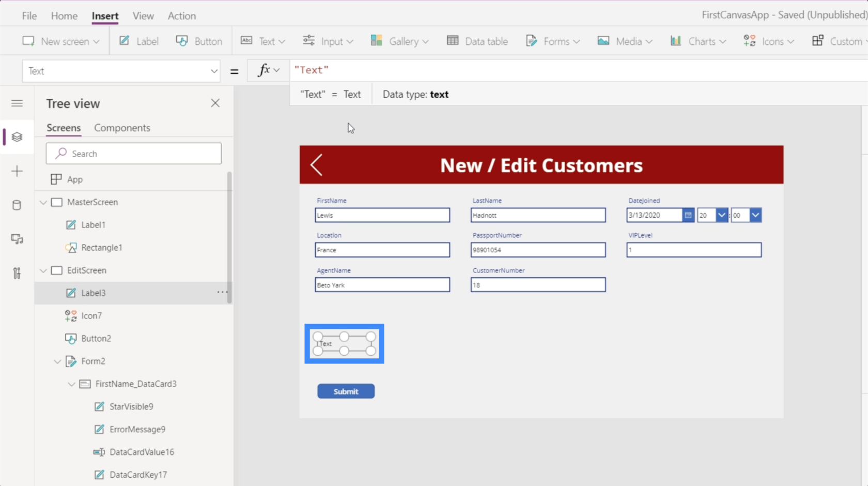Click the PassportNumber input field

(x=538, y=250)
